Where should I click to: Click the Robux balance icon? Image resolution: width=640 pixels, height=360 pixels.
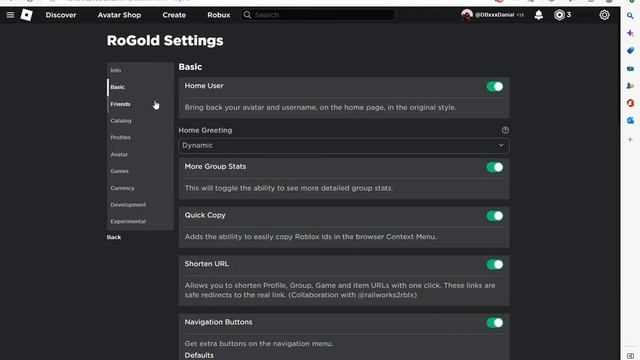tap(559, 15)
